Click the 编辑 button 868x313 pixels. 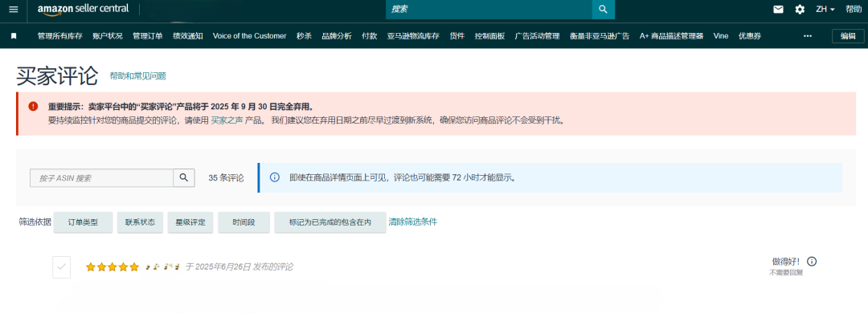click(848, 36)
